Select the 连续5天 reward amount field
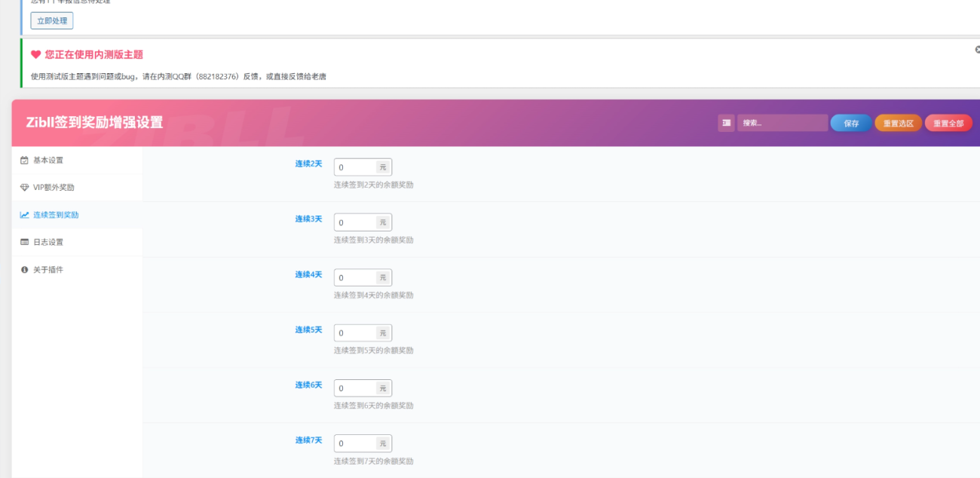 354,333
